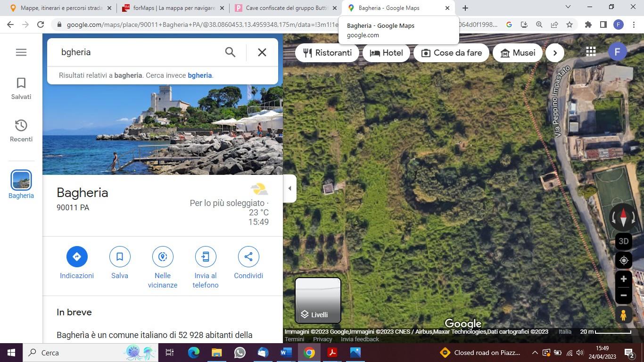The image size is (644, 362).
Task: Select the Bagheria thumbnail in sidebar
Action: (21, 184)
